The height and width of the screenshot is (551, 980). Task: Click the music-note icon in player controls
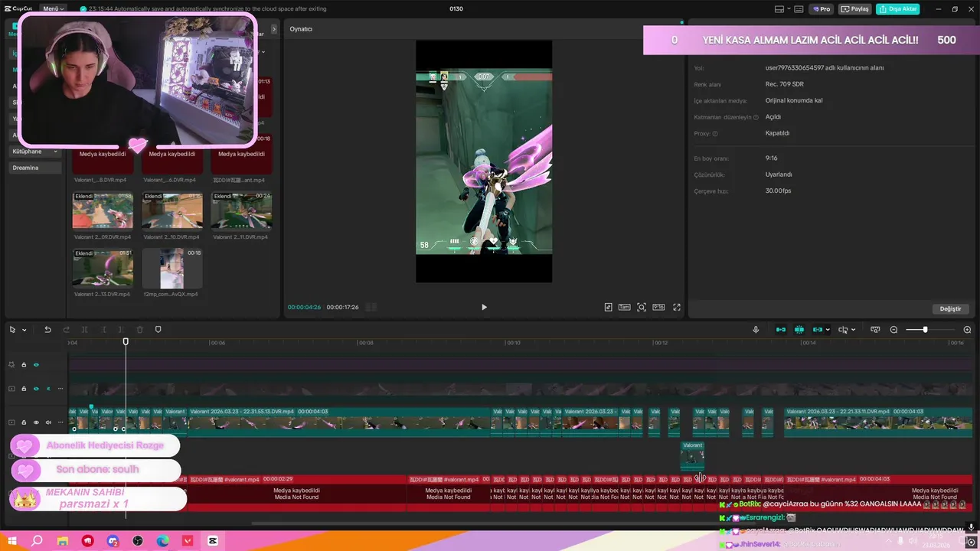[608, 307]
